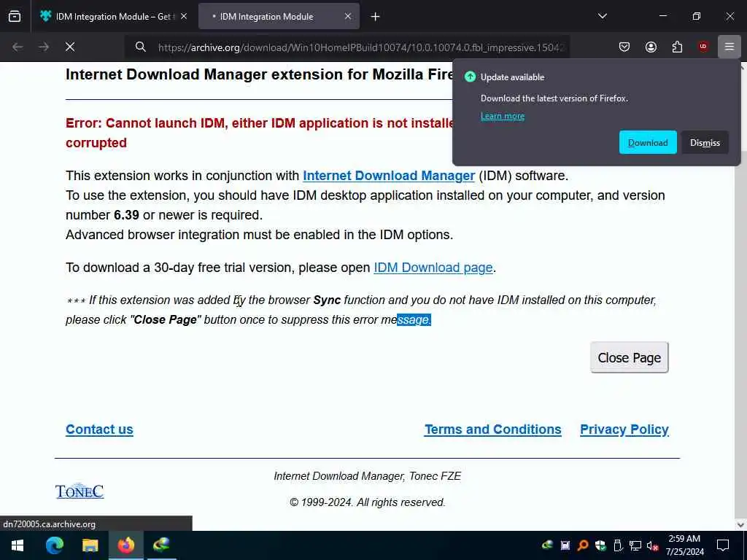This screenshot has height=560, width=747.
Task: Click the Tonec logo
Action: pos(79,491)
